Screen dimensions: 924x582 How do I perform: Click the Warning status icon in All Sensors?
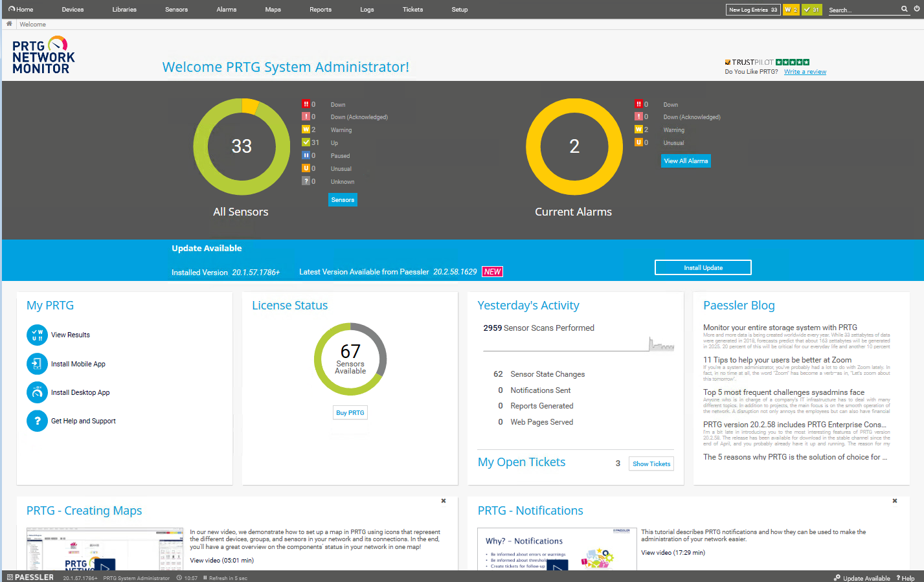(306, 129)
